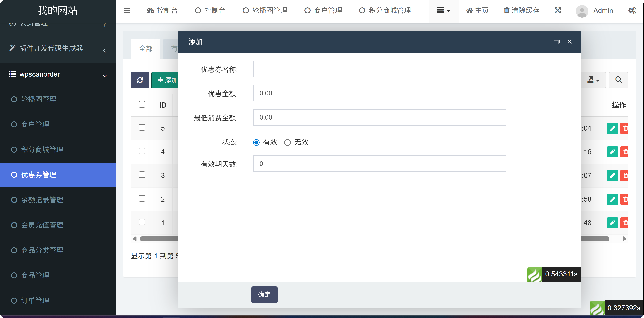Delete the coupon in the second row
This screenshot has width=644, height=318.
pos(625,152)
